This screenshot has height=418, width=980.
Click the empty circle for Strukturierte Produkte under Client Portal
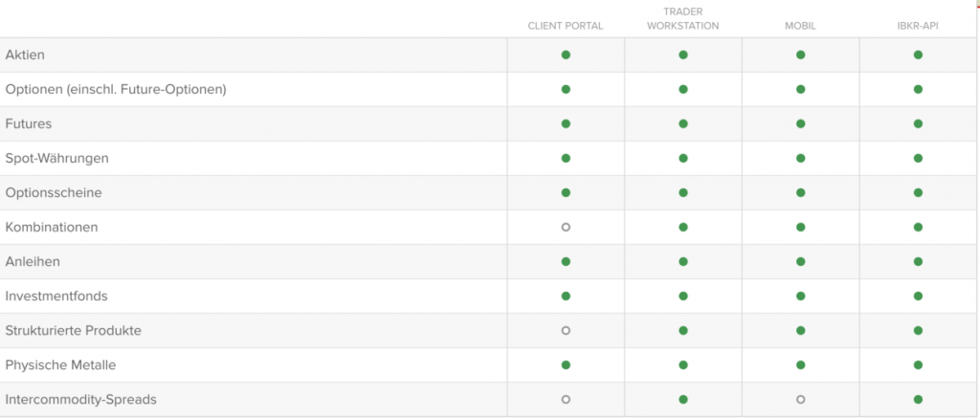click(x=566, y=331)
